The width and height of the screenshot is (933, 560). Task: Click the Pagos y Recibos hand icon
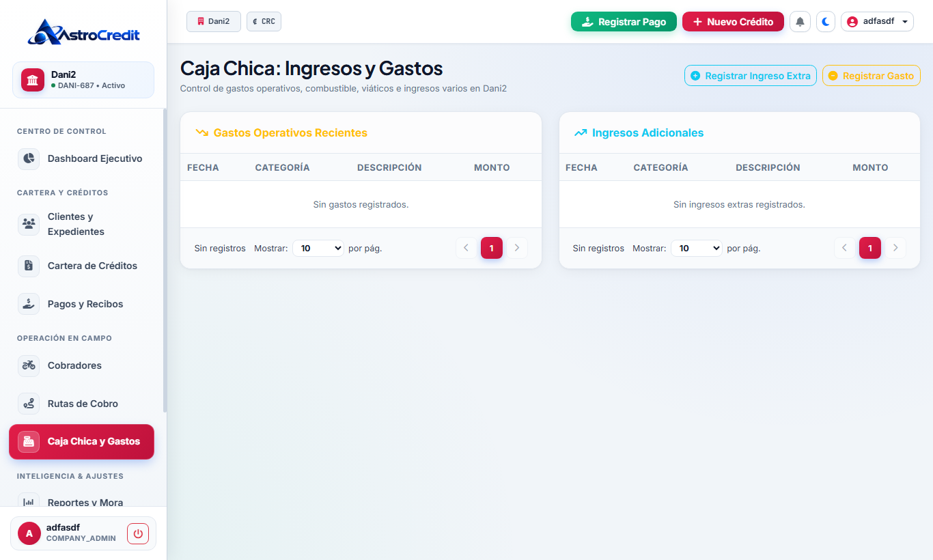pyautogui.click(x=29, y=304)
